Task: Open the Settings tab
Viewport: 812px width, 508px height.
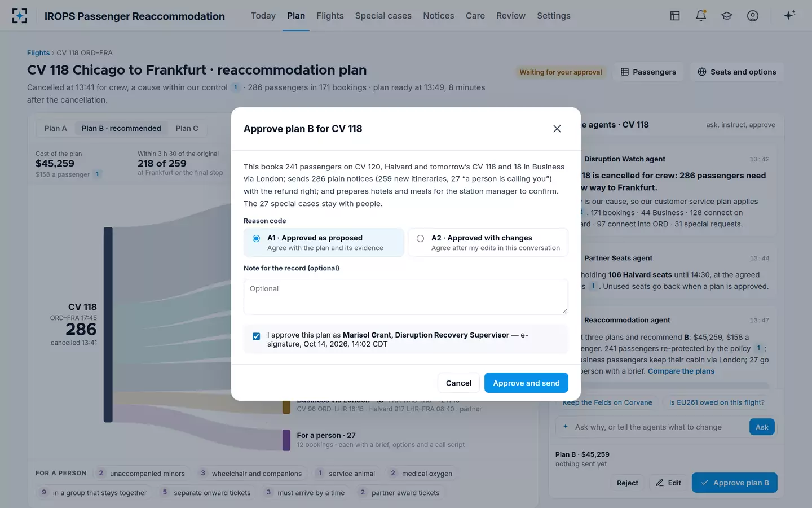Action: click(x=554, y=16)
